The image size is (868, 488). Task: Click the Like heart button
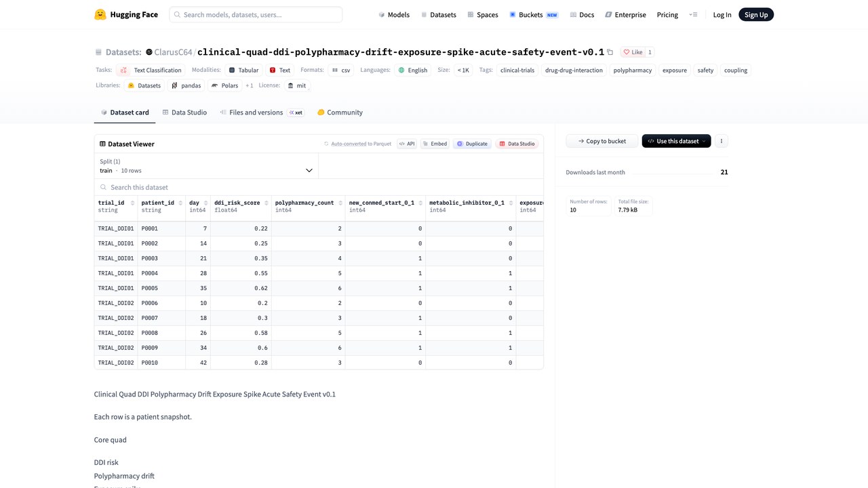(x=633, y=52)
